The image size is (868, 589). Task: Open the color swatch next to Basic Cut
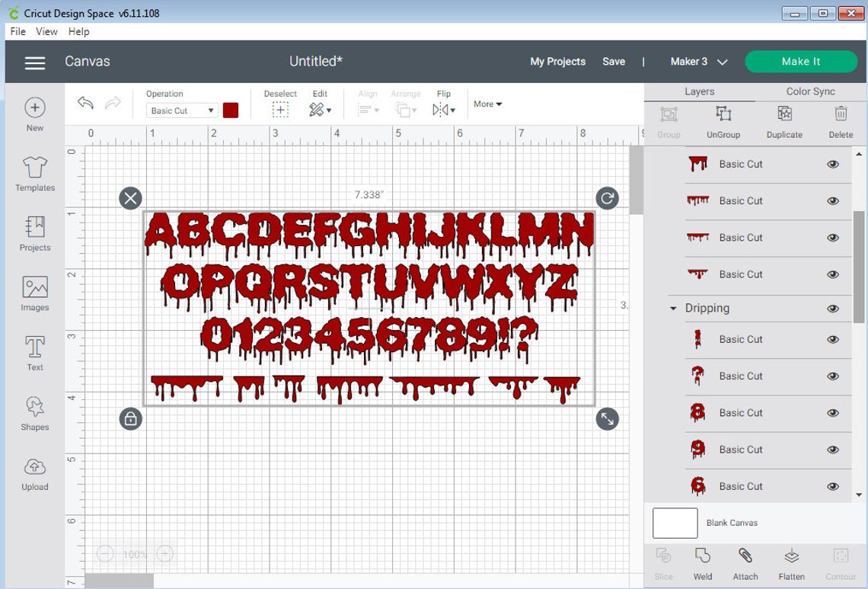click(x=231, y=110)
